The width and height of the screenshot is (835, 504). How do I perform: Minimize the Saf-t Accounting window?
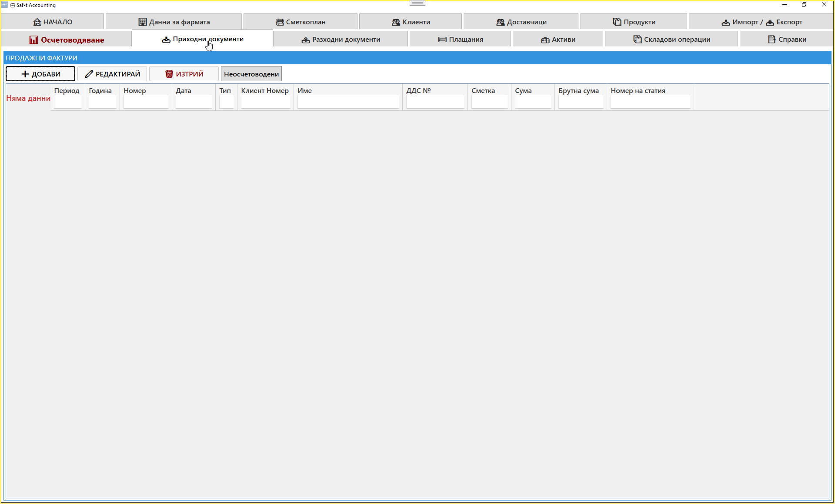pos(785,5)
